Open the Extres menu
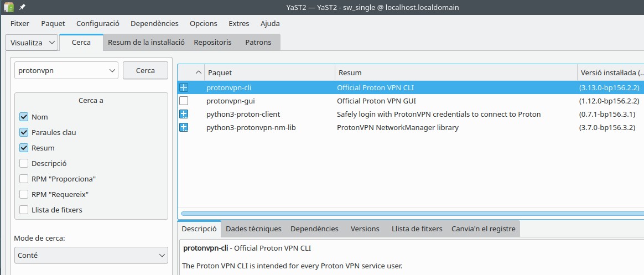Viewport: 644px width, 275px height. tap(238, 23)
